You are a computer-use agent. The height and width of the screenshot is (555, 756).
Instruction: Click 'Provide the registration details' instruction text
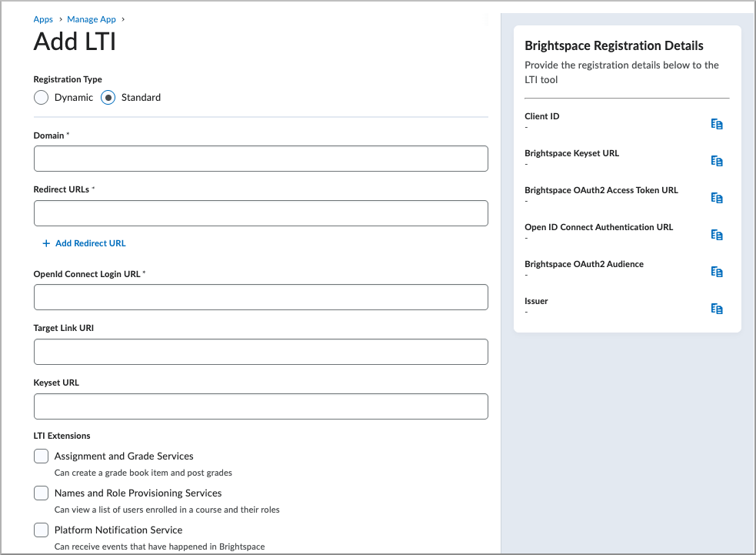coord(621,72)
